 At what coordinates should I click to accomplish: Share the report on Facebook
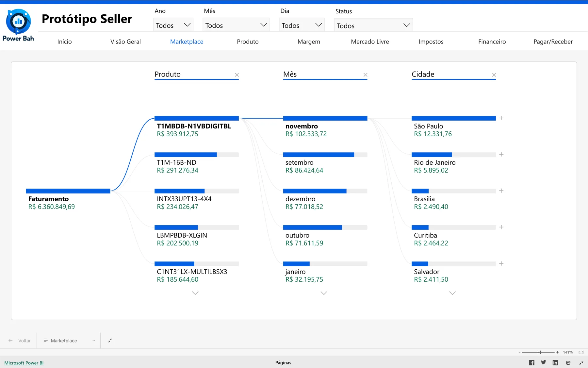(531, 362)
